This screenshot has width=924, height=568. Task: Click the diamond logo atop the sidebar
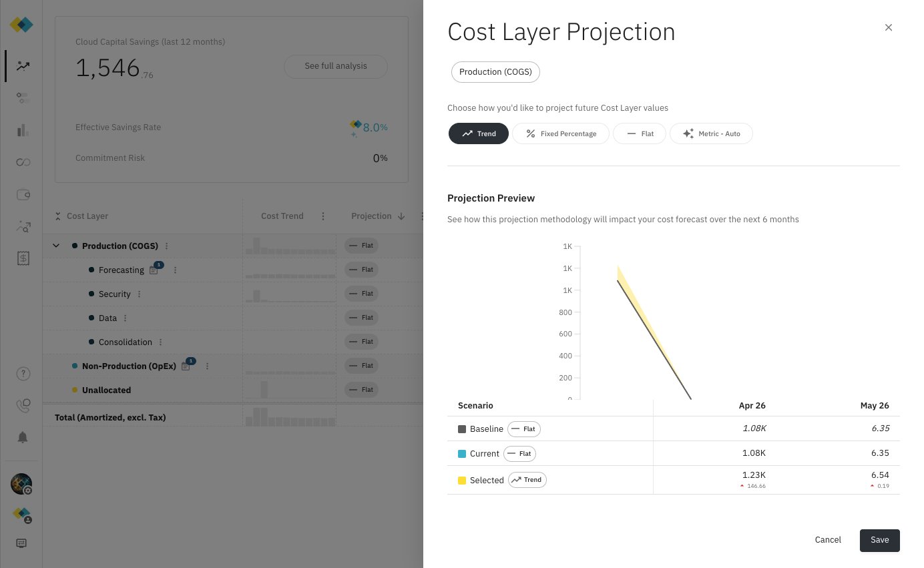21,25
